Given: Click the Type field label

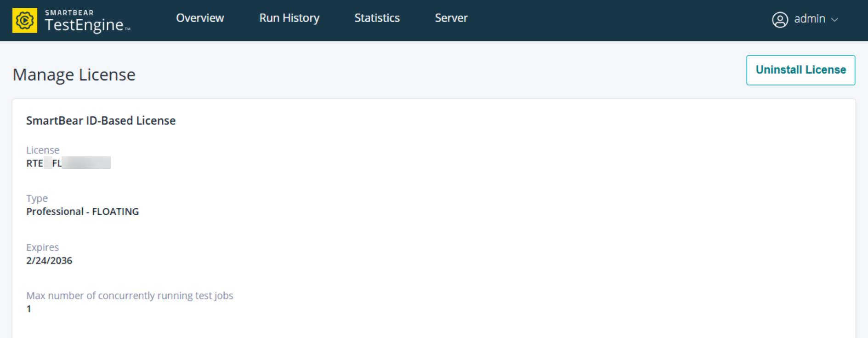Looking at the screenshot, I should (37, 198).
